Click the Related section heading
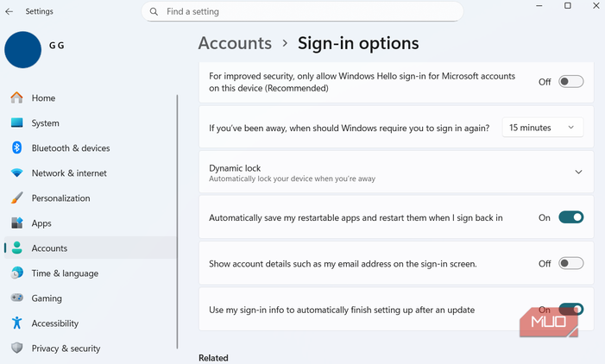 (x=213, y=358)
